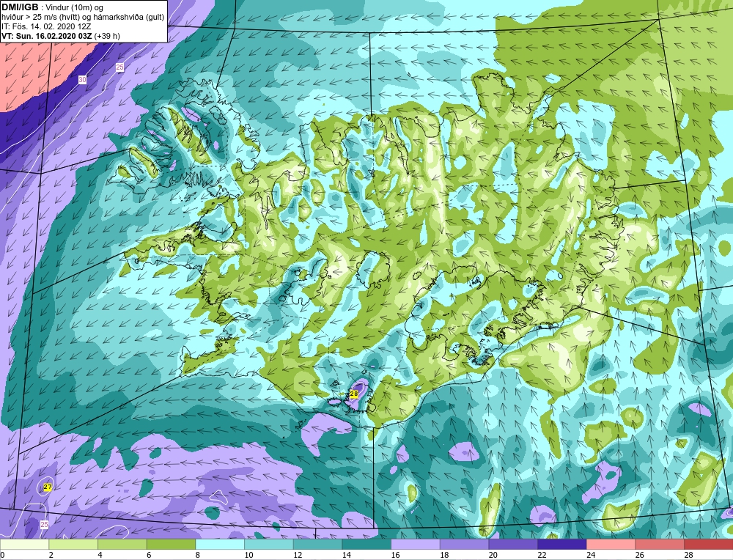Pick the red legend swatch after 28

coord(708,545)
